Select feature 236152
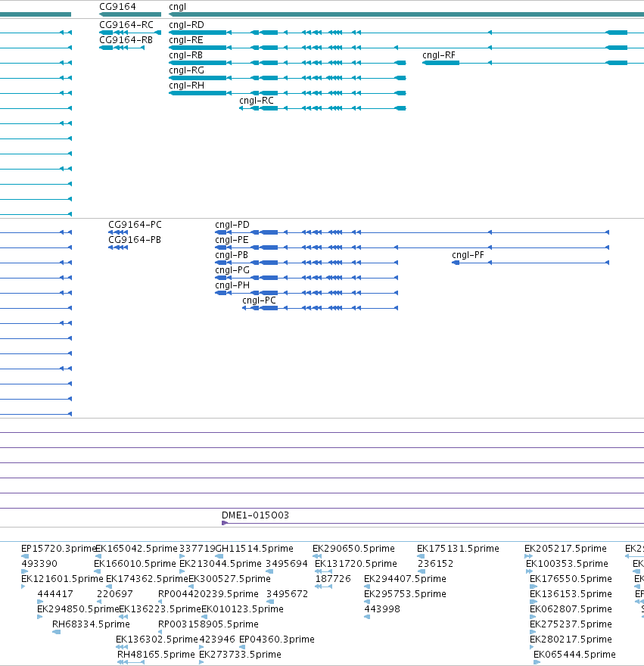 [x=435, y=564]
